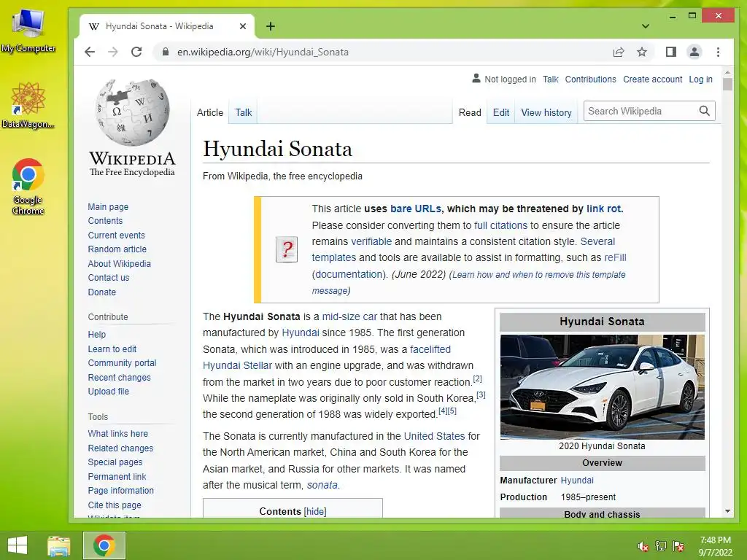
Task: Click the bare URLs question mark icon
Action: click(x=287, y=249)
